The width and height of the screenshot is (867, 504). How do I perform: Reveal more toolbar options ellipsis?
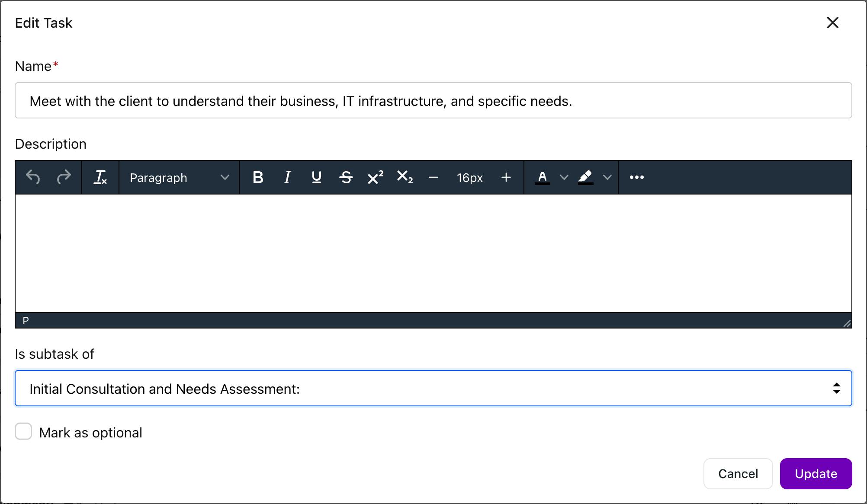[x=636, y=177]
